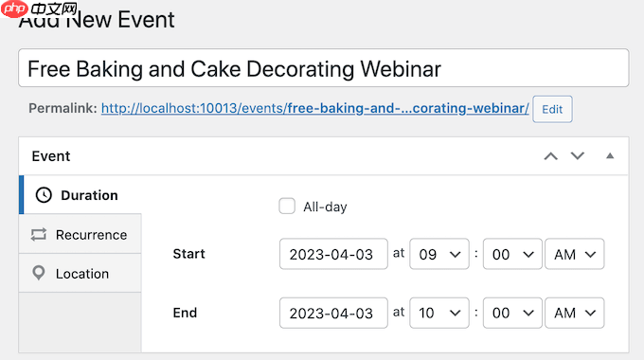Image resolution: width=644 pixels, height=360 pixels.
Task: Click the Location map pin icon
Action: pyautogui.click(x=39, y=273)
